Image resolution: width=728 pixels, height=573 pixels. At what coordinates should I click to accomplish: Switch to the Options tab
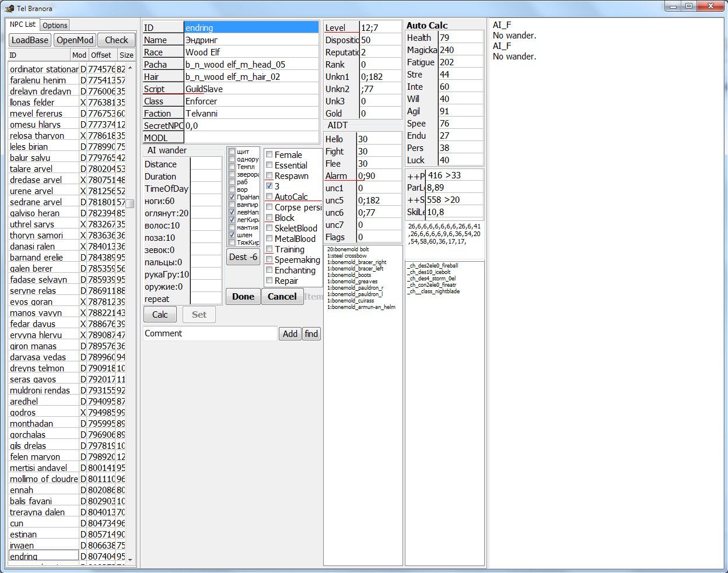[x=55, y=25]
